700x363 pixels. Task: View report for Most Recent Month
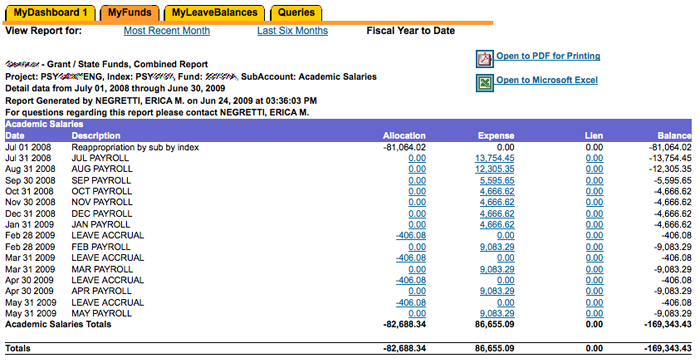click(x=167, y=31)
